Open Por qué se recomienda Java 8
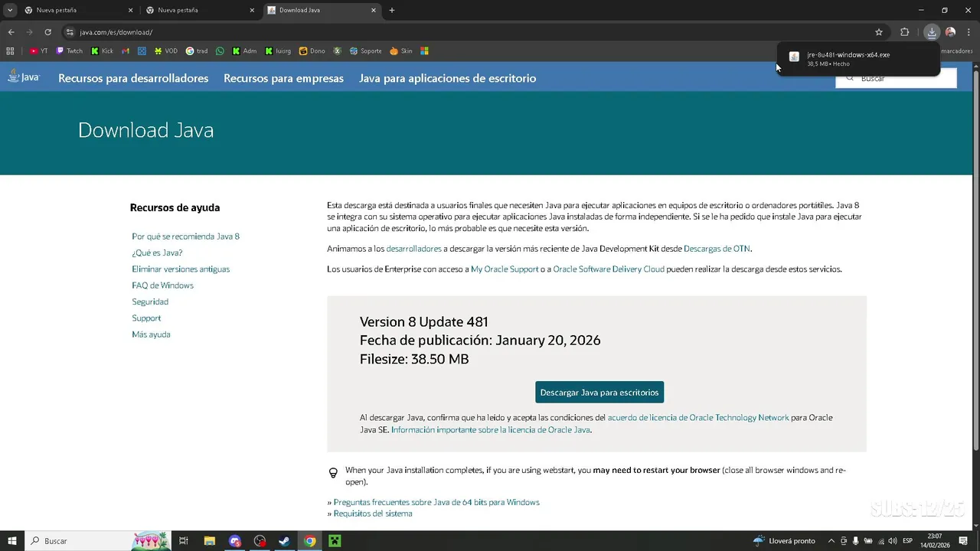 (x=185, y=236)
